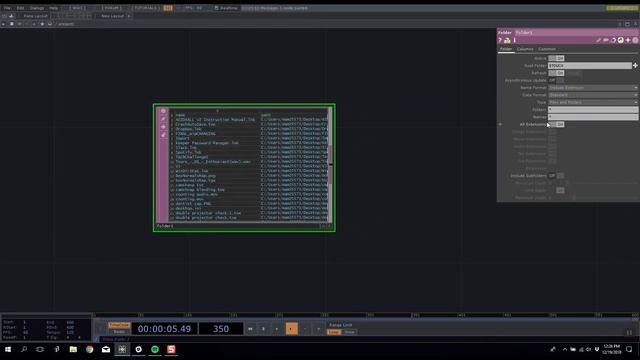Viewport: 640px width, 360px height.
Task: Open Pane Layout dropdown
Action: [35, 16]
